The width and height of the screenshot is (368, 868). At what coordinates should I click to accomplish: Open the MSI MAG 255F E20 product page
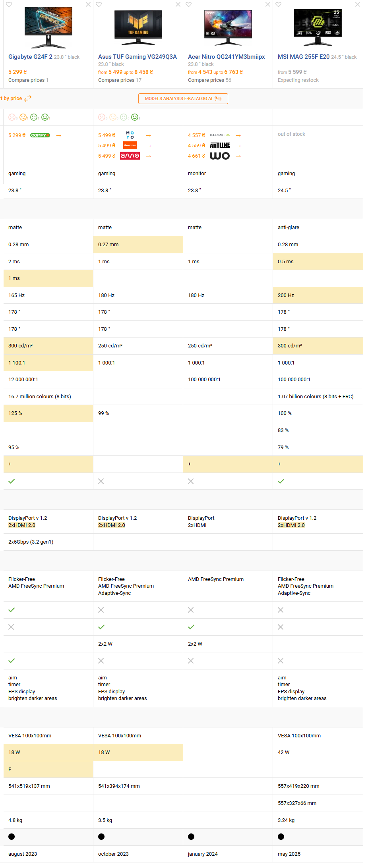click(x=303, y=57)
